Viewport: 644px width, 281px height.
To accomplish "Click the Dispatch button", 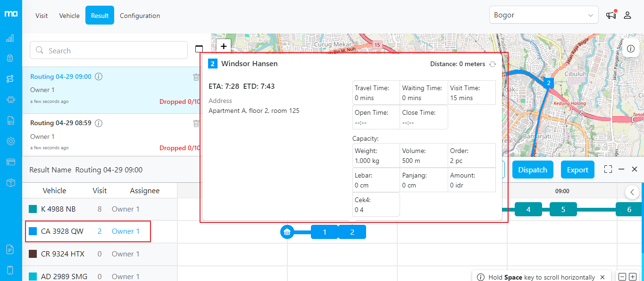I will tap(533, 169).
